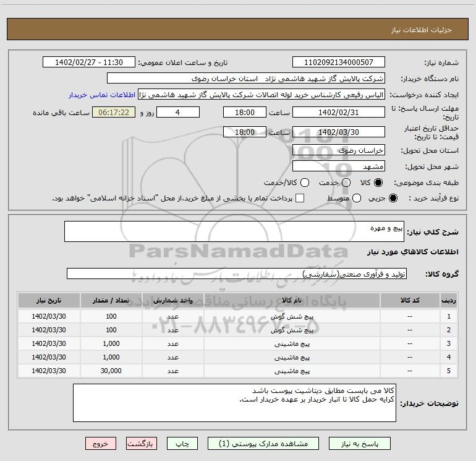Click the general description پیچ و مهره box

coord(234,231)
